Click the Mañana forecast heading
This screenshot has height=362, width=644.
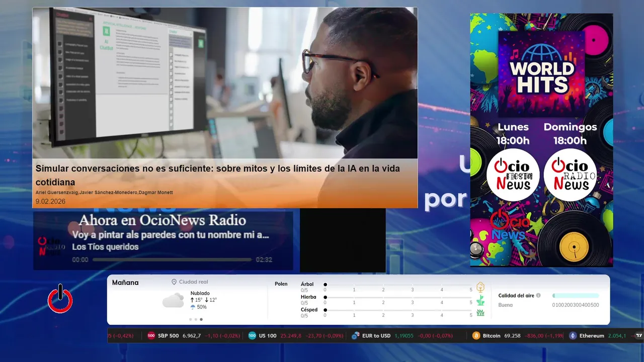(125, 283)
